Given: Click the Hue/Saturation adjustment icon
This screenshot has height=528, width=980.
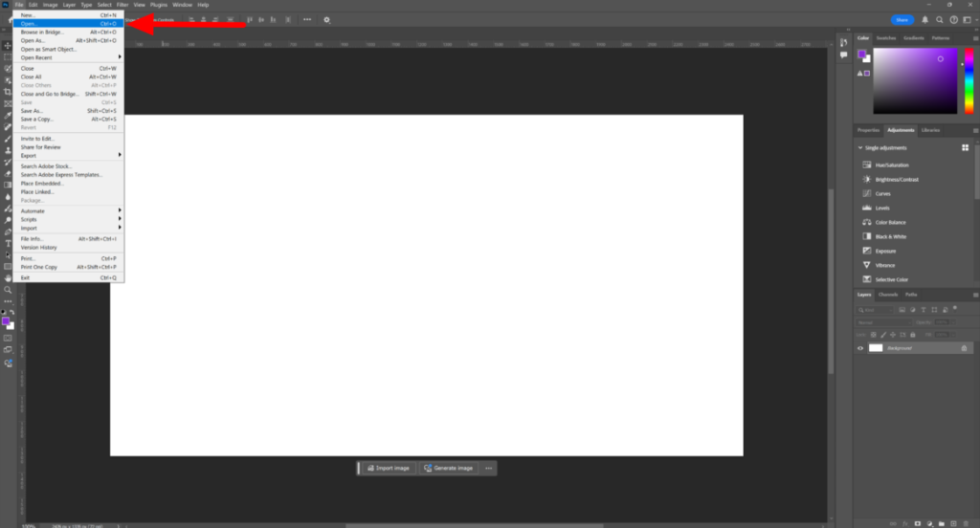Looking at the screenshot, I should pyautogui.click(x=867, y=165).
